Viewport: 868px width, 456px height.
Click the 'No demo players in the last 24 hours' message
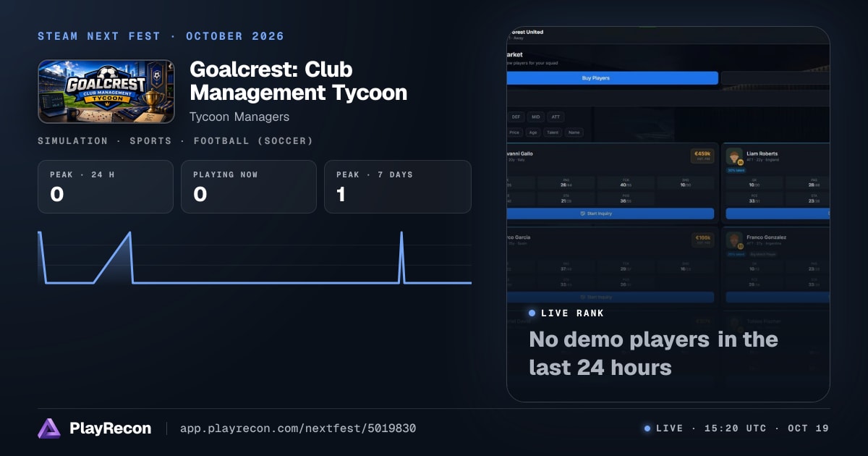[654, 353]
